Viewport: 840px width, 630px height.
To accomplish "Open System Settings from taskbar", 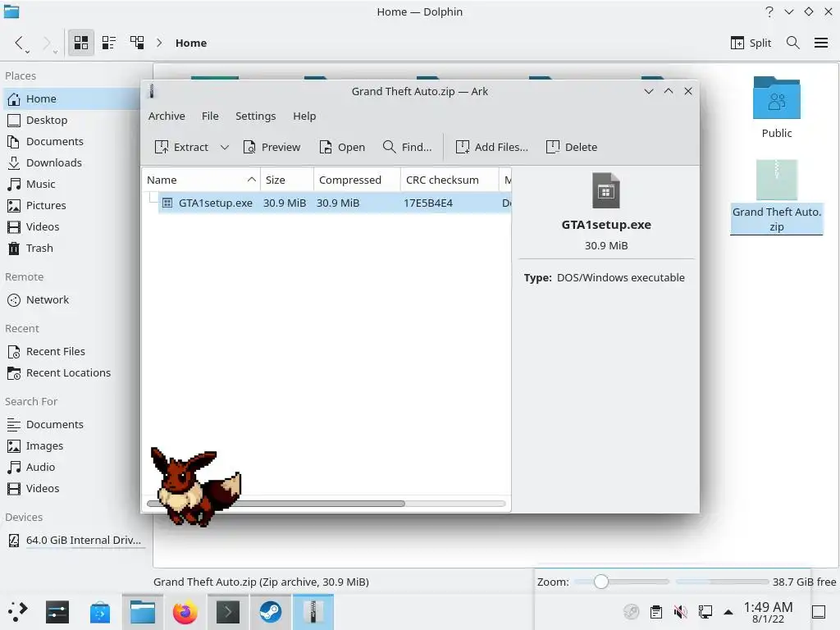I will click(x=57, y=612).
